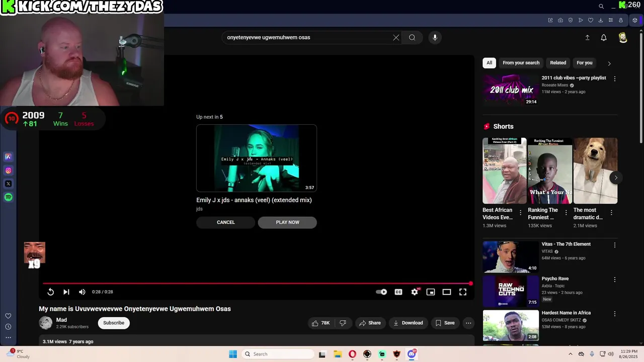Enter fullscreen mode
Image resolution: width=644 pixels, height=362 pixels.
click(463, 292)
